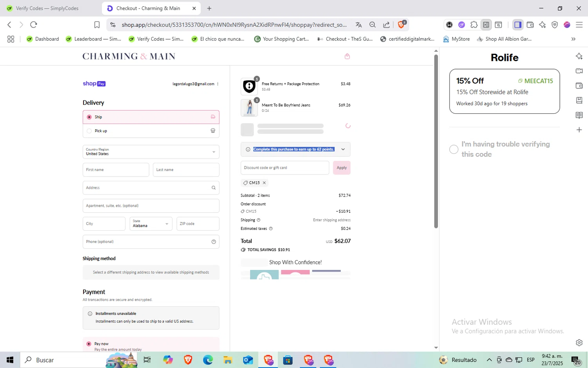Open the Shop All Albion Gar... bookmark
Screen dimensions: 588x368
click(504, 39)
